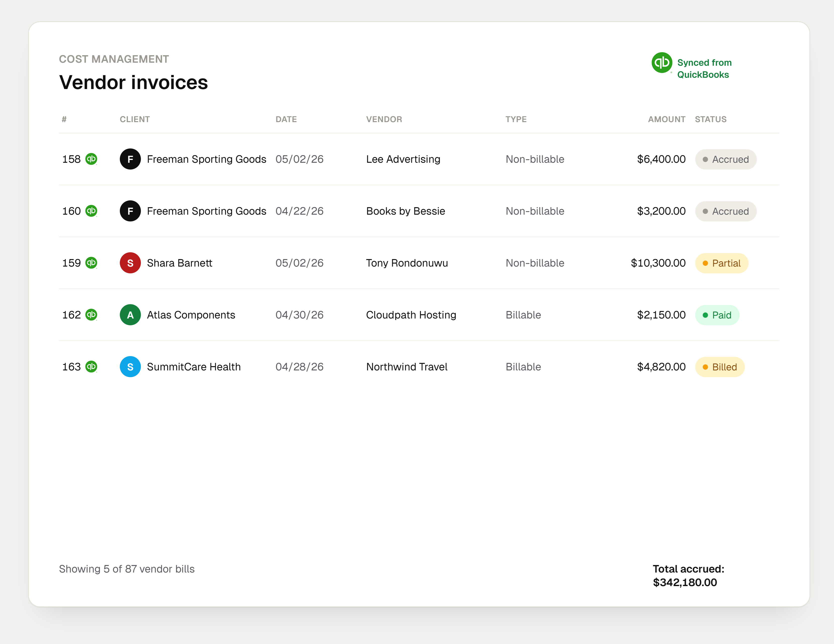Viewport: 834px width, 644px height.
Task: Click the QuickBooks sync icon beside invoice 163
Action: (x=91, y=367)
